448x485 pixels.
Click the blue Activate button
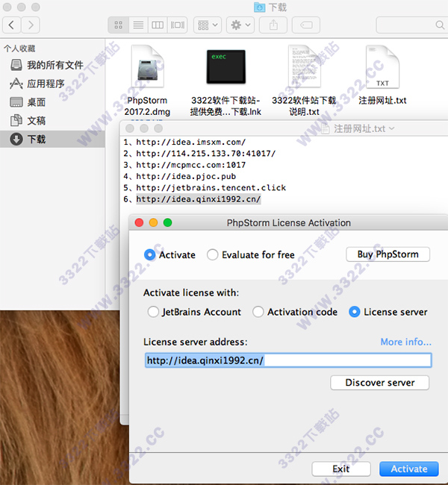(409, 469)
